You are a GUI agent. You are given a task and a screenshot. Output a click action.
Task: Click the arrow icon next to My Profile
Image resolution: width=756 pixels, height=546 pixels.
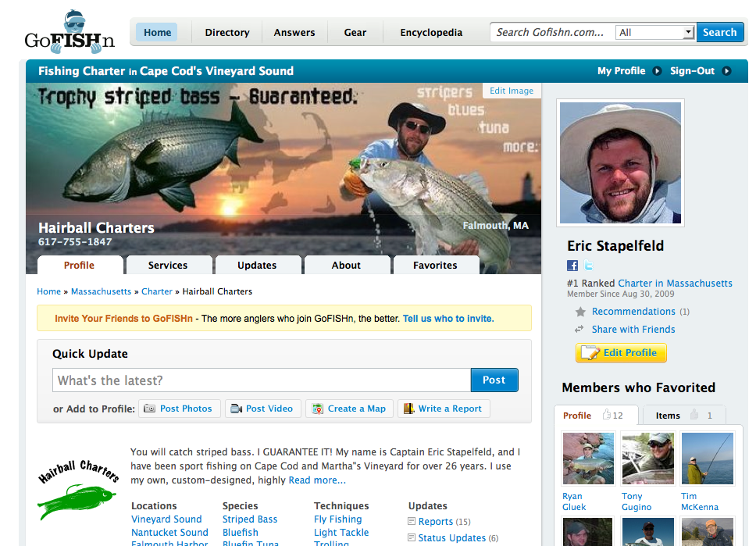coord(657,71)
